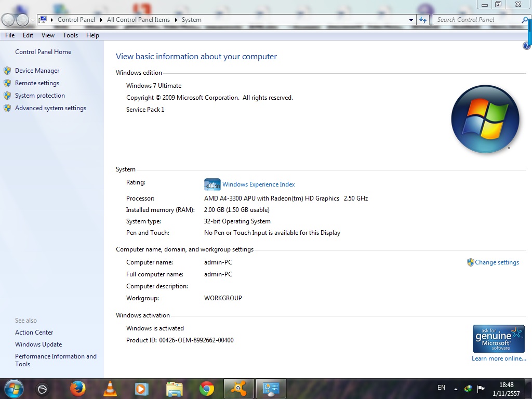532x399 pixels.
Task: Click the "Windows 7 Ultimate" edition text
Action: click(x=154, y=86)
